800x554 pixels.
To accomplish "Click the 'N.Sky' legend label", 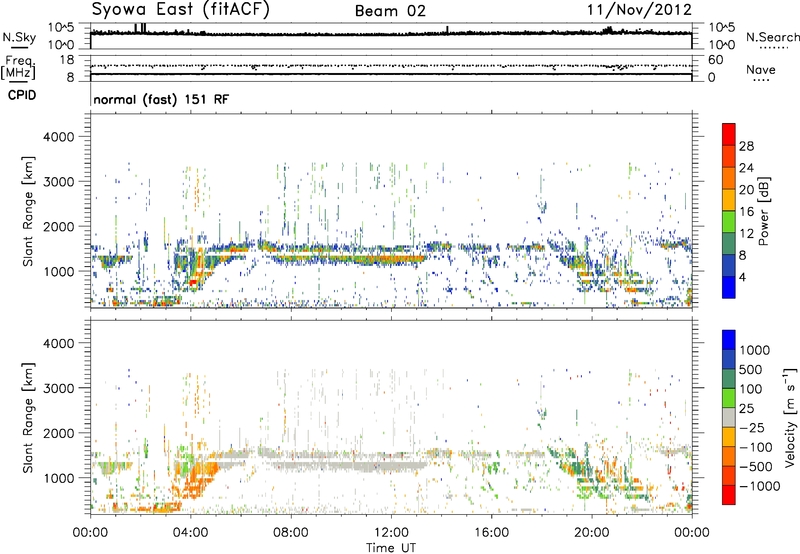I will point(19,37).
